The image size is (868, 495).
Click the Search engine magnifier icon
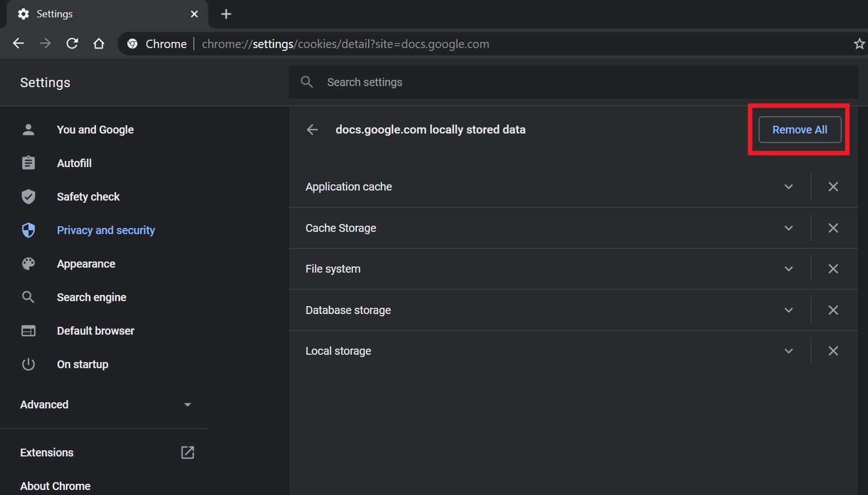[28, 297]
